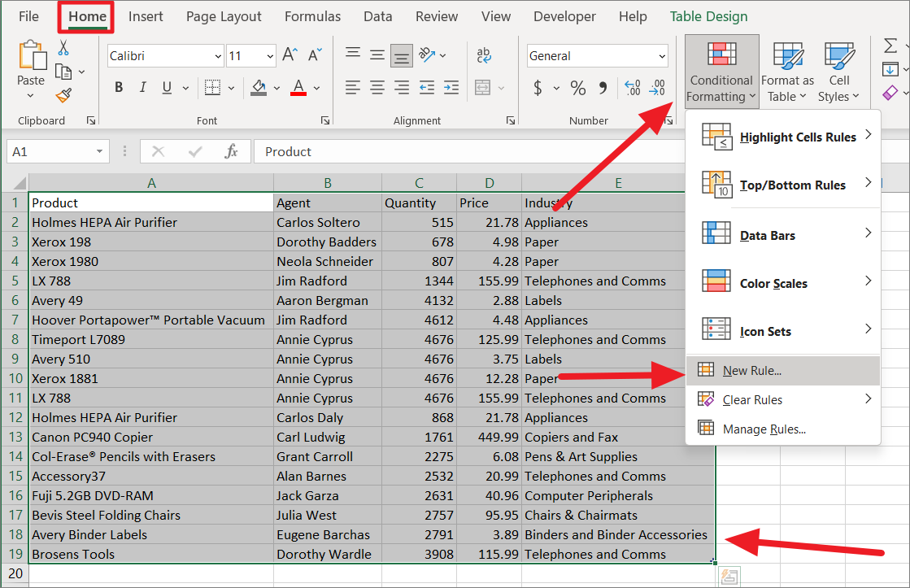
Task: Click the Copy icon
Action: pyautogui.click(x=63, y=72)
